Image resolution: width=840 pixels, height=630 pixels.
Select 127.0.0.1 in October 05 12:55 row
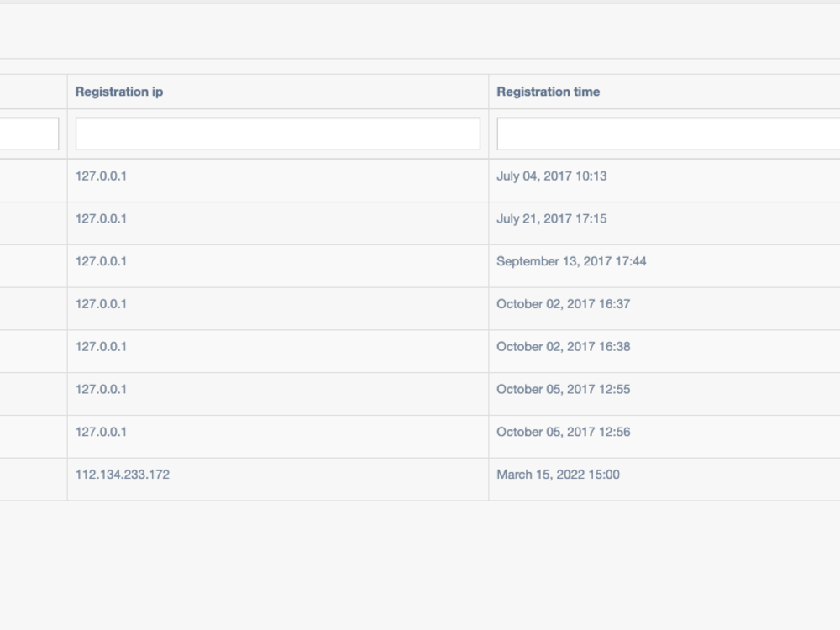[x=101, y=390]
